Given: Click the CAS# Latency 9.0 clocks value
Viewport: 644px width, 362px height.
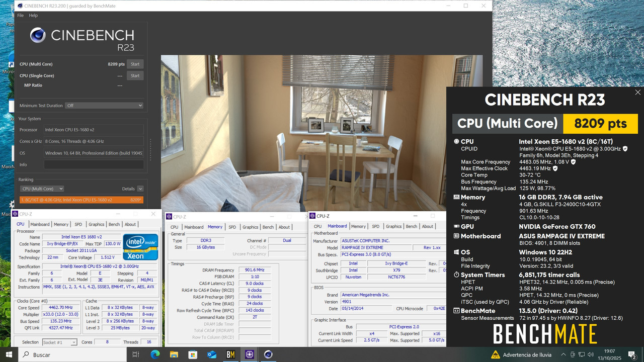Looking at the screenshot, I should (x=255, y=283).
